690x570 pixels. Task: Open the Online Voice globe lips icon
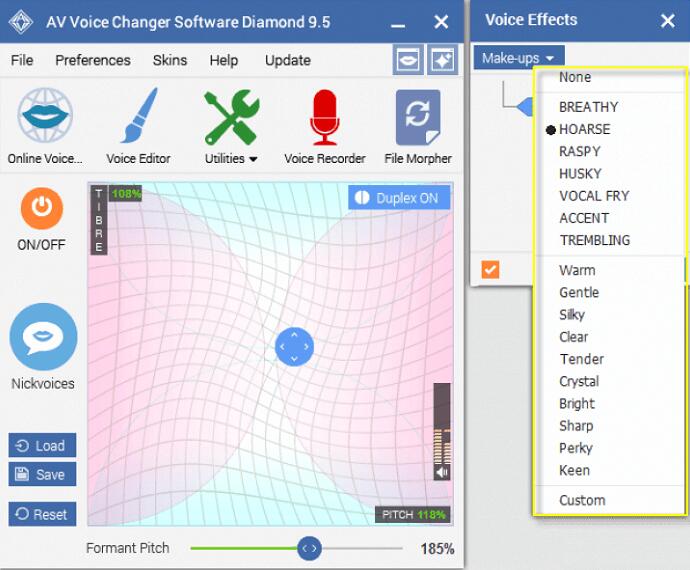pos(45,115)
